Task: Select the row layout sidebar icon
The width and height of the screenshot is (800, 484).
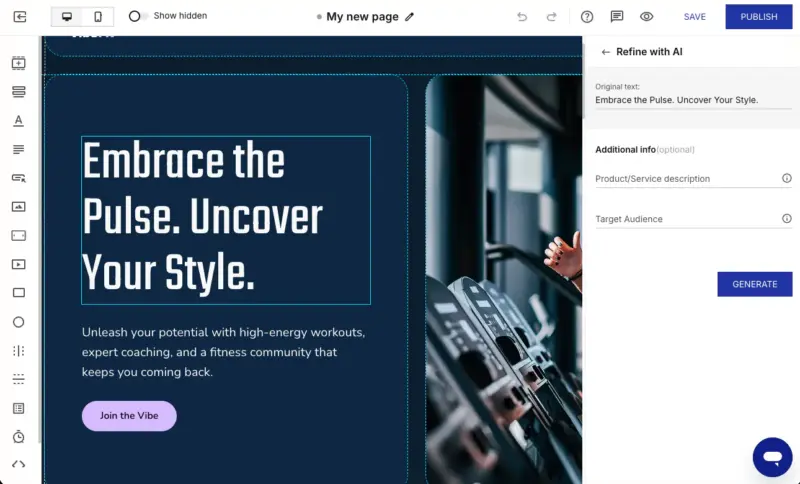Action: coord(18,92)
